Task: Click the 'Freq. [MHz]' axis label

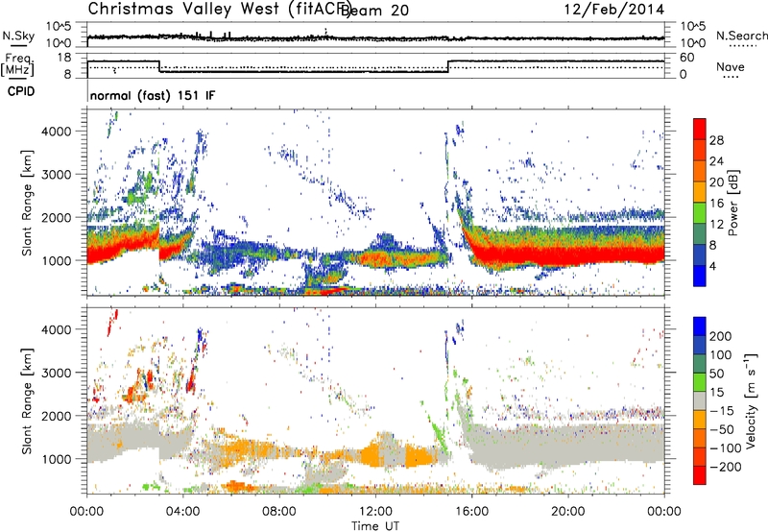Action: [x=17, y=65]
